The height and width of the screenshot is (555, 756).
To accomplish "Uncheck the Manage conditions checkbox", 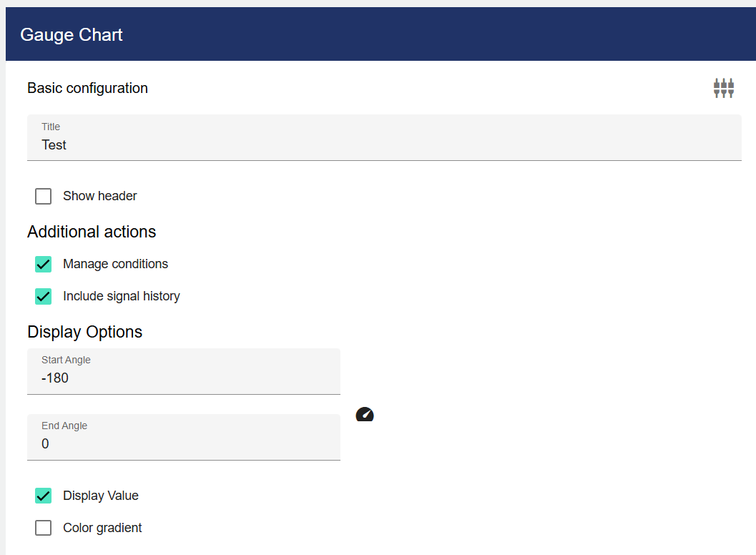I will point(44,264).
